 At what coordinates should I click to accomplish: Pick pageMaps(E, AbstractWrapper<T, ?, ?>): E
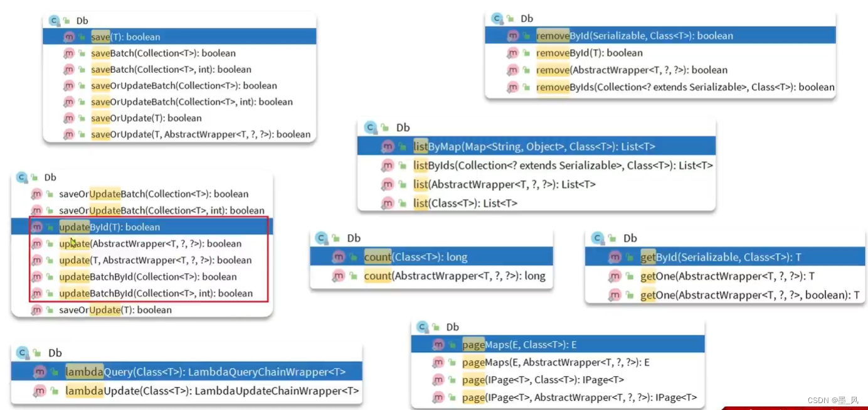[556, 362]
